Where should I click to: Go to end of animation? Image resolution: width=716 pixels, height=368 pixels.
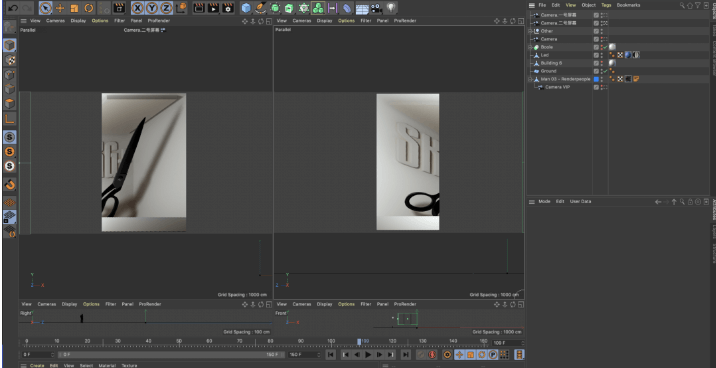(405, 355)
